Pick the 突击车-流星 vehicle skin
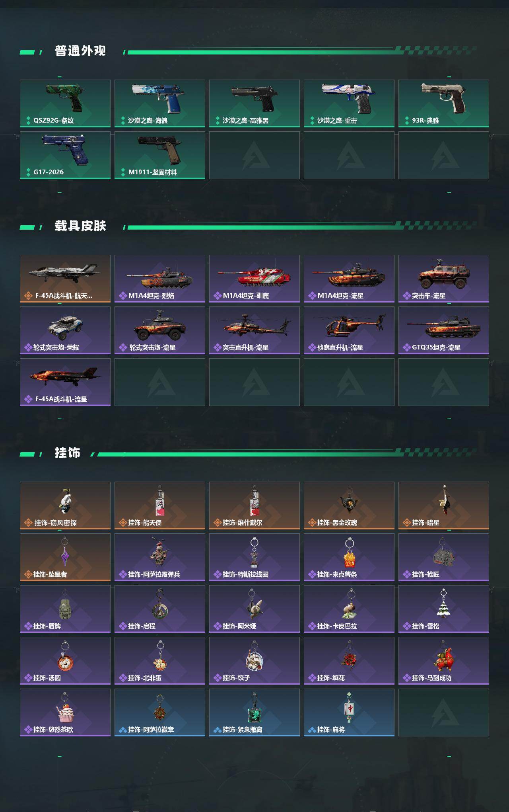This screenshot has height=812, width=509. click(x=444, y=279)
